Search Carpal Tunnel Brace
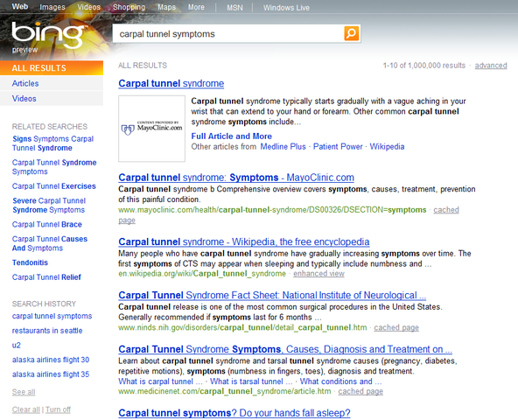 coord(47,224)
